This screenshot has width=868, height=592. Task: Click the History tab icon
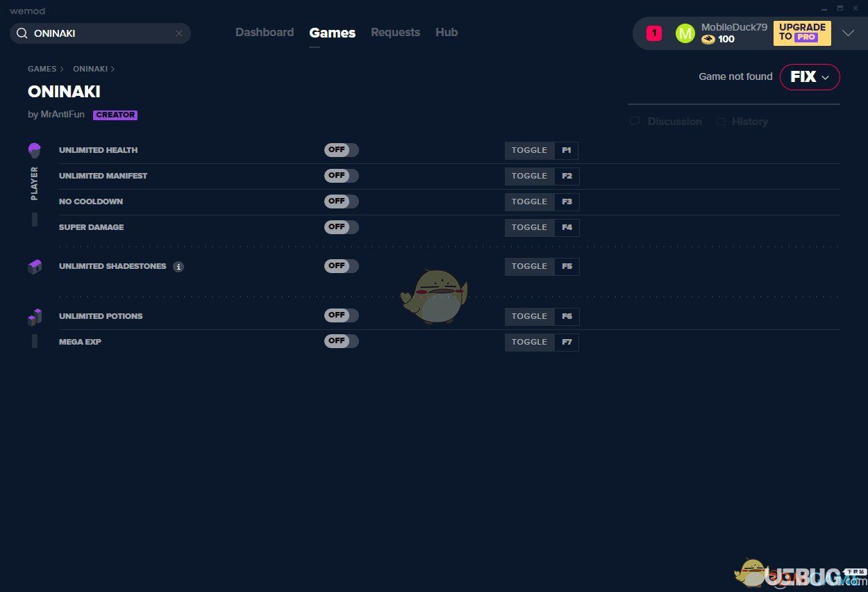coord(721,121)
